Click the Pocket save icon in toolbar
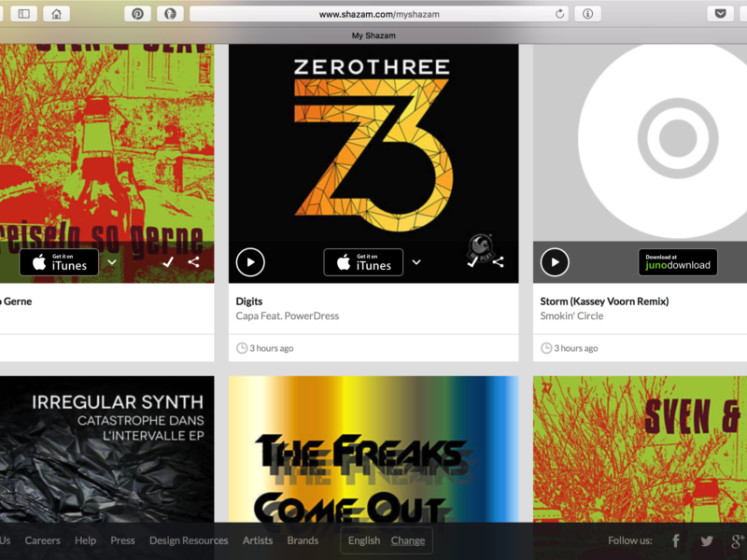747x560 pixels. (x=720, y=14)
